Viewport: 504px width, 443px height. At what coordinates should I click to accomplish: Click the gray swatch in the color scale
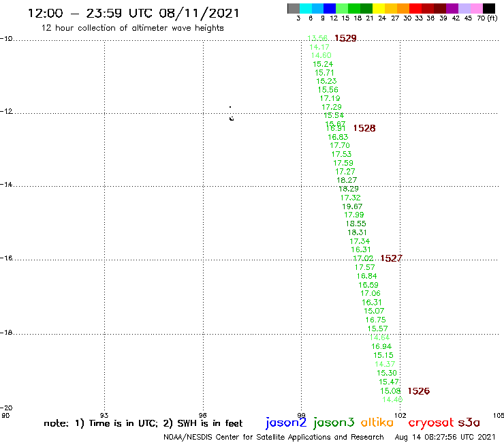294,8
